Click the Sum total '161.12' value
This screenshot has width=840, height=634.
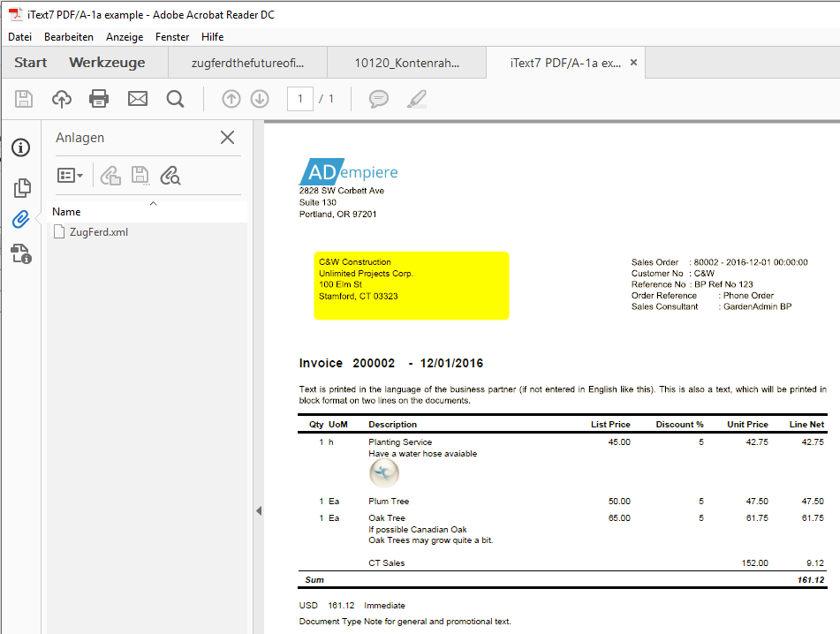pyautogui.click(x=811, y=580)
